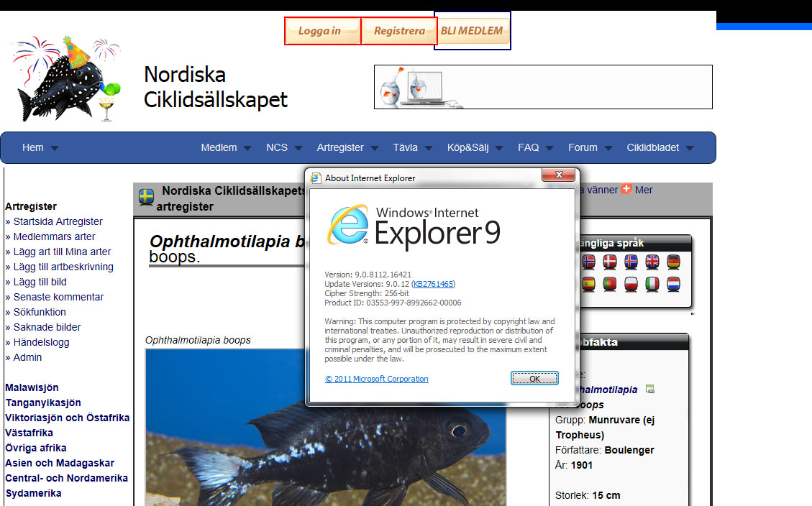Screen dimensions: 812x506
Task: Expand the Medlem menu dropdown arrow
Action: coord(247,148)
